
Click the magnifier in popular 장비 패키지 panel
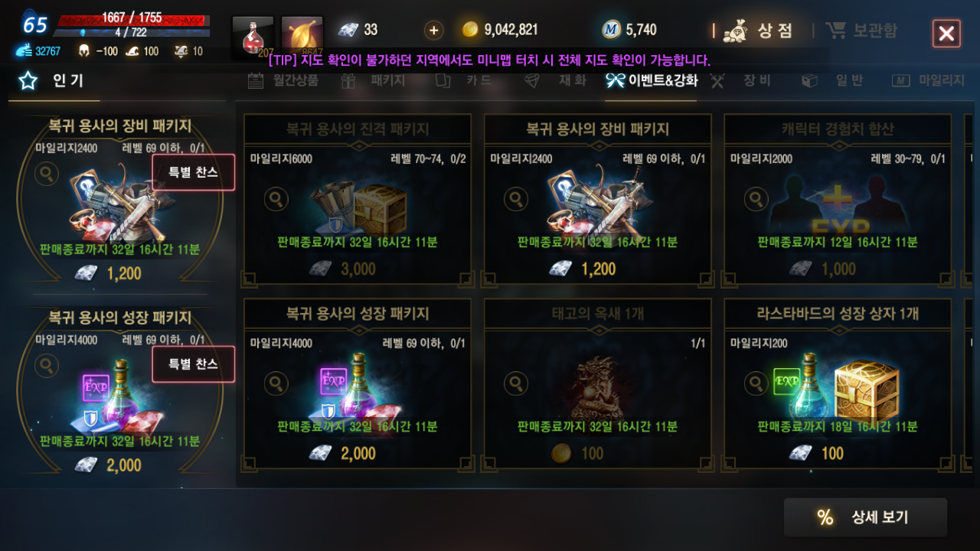47,174
